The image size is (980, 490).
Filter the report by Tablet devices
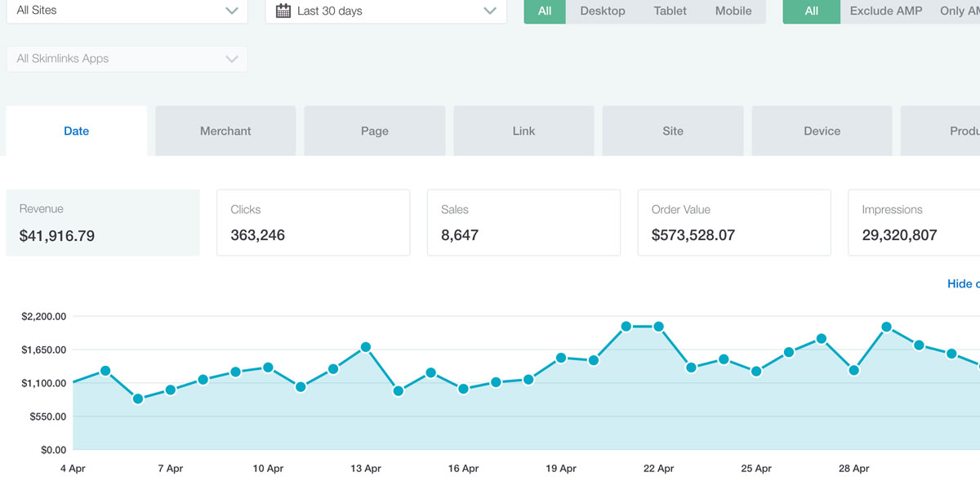point(670,11)
